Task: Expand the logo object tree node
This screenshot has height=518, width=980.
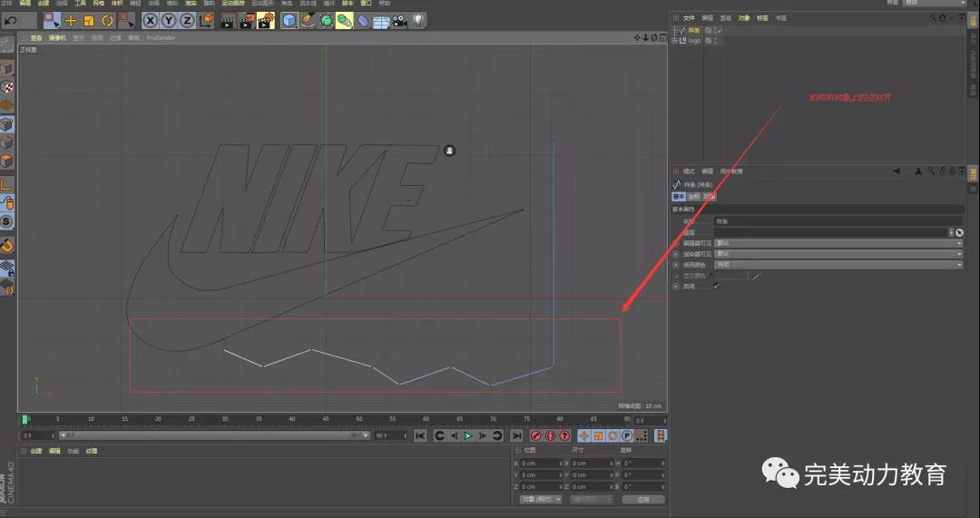Action: (674, 41)
